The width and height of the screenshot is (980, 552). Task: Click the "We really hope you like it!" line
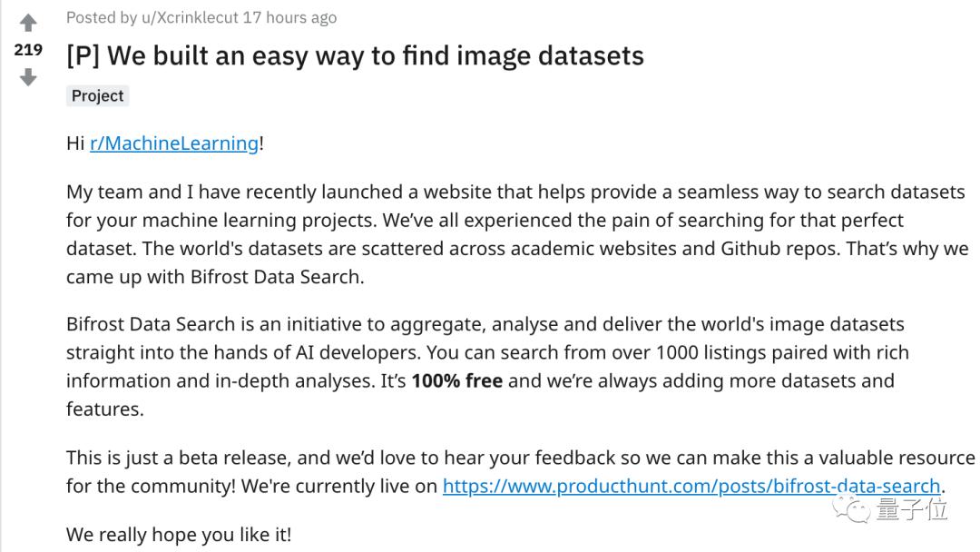pyautogui.click(x=179, y=535)
